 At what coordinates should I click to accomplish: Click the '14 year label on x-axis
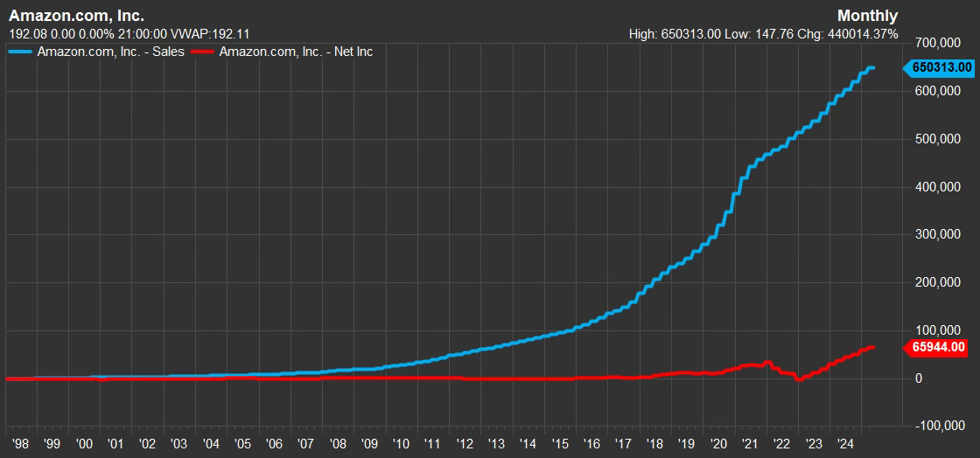(528, 445)
